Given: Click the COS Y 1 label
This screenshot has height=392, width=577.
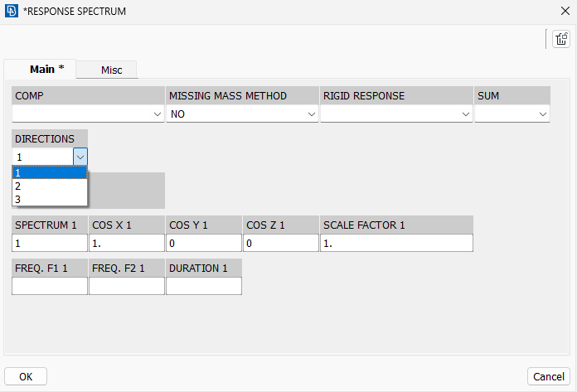Looking at the screenshot, I should pos(188,225).
